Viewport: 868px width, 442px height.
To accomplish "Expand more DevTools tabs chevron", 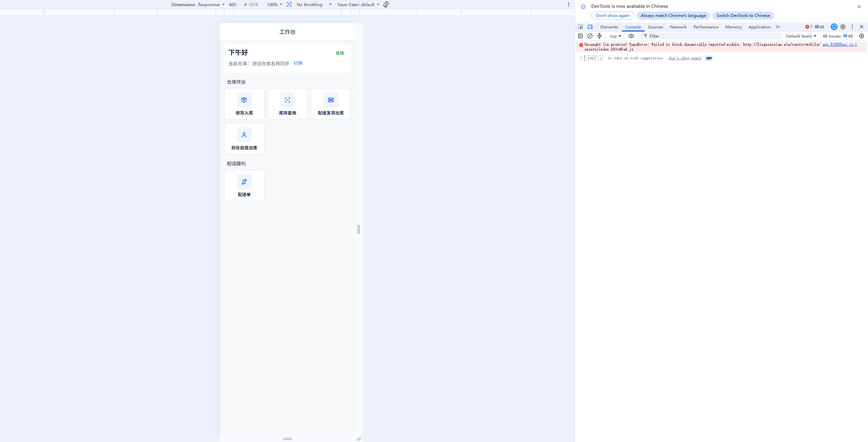I will [778, 27].
